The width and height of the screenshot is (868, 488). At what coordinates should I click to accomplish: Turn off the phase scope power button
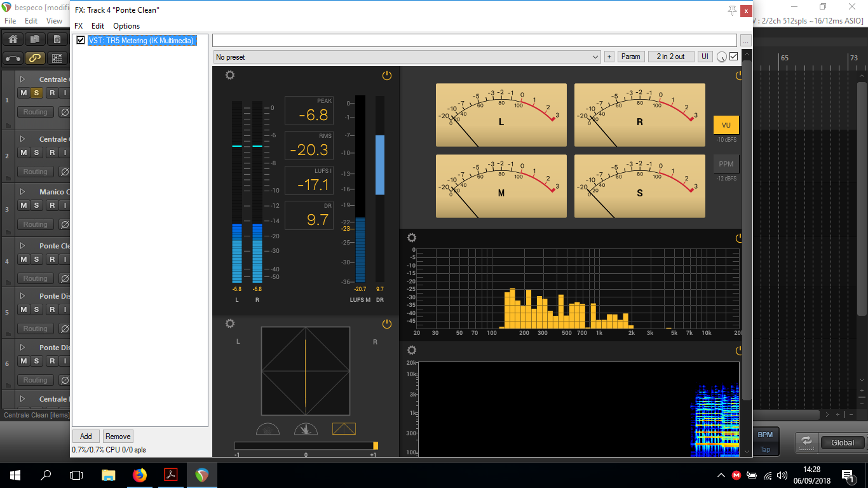[387, 324]
